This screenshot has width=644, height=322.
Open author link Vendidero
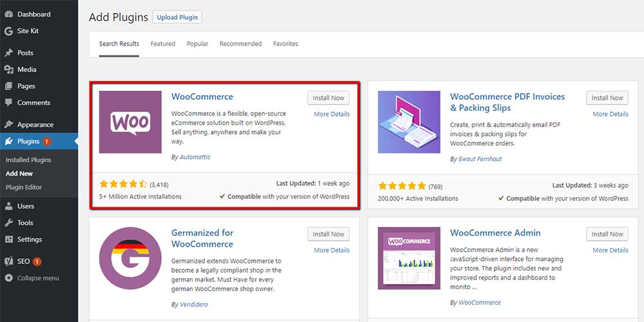click(x=194, y=305)
